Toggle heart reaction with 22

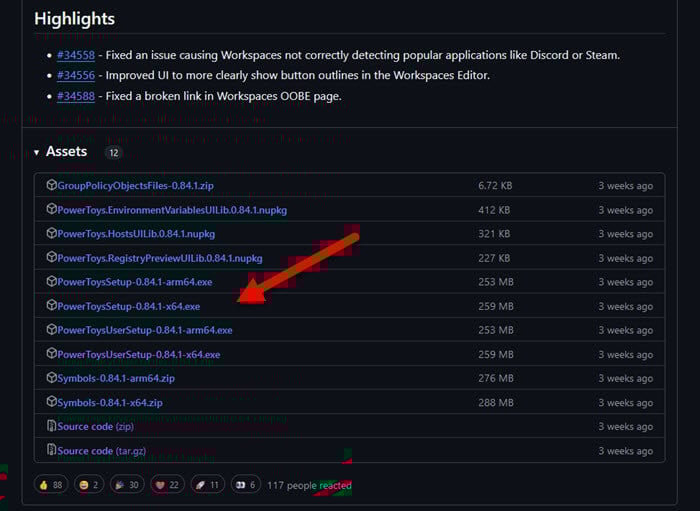pyautogui.click(x=167, y=485)
